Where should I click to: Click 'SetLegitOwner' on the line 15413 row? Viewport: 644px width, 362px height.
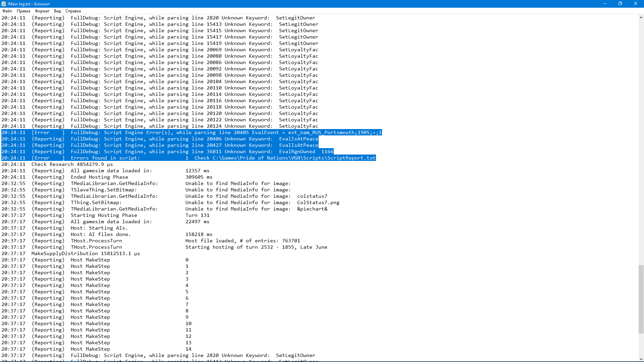pyautogui.click(x=299, y=24)
